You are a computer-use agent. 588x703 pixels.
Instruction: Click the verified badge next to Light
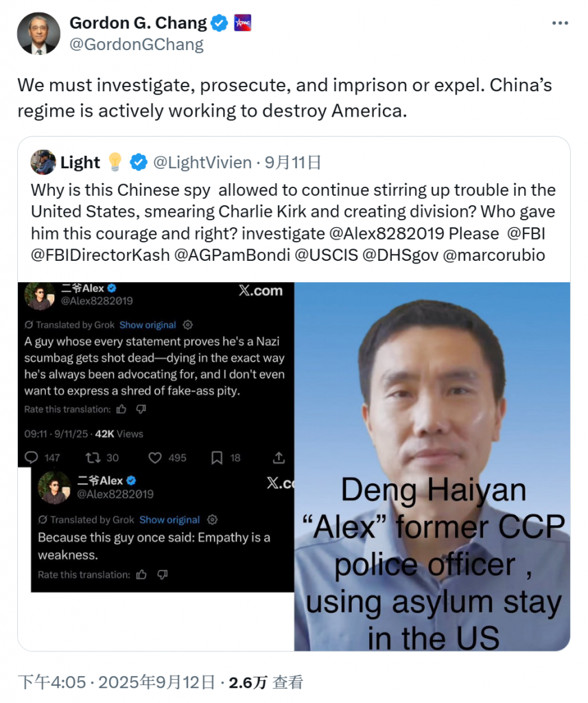(139, 162)
